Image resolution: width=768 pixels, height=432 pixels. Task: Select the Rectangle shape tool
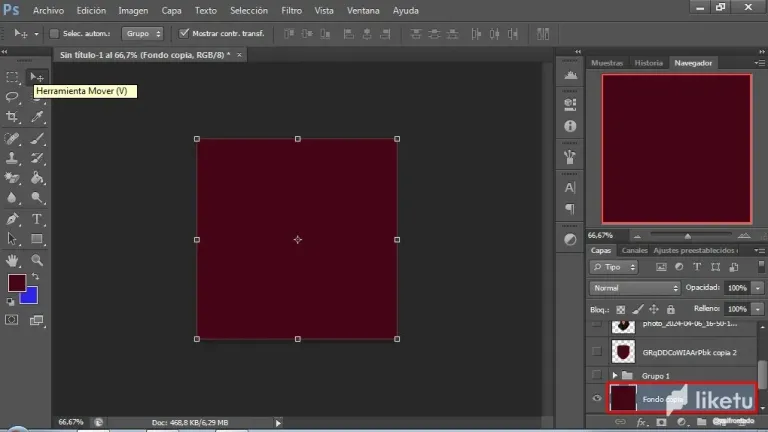tap(37, 239)
